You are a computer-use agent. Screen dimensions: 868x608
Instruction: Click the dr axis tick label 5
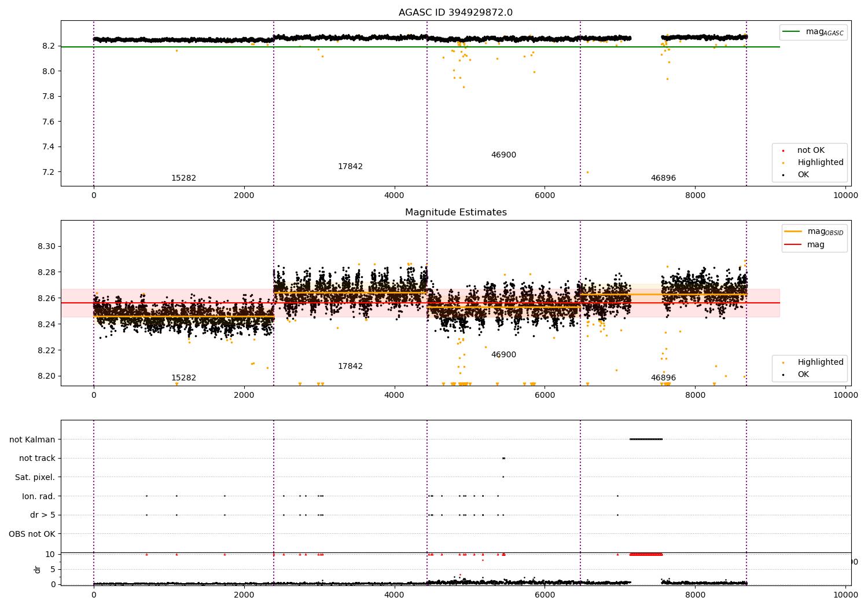tap(53, 570)
